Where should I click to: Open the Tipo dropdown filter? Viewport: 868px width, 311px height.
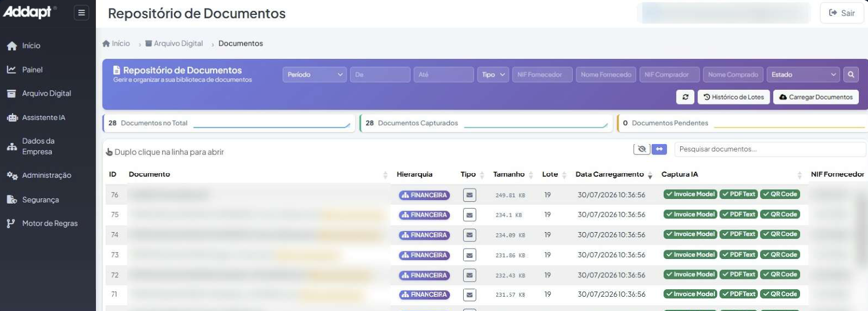click(493, 75)
